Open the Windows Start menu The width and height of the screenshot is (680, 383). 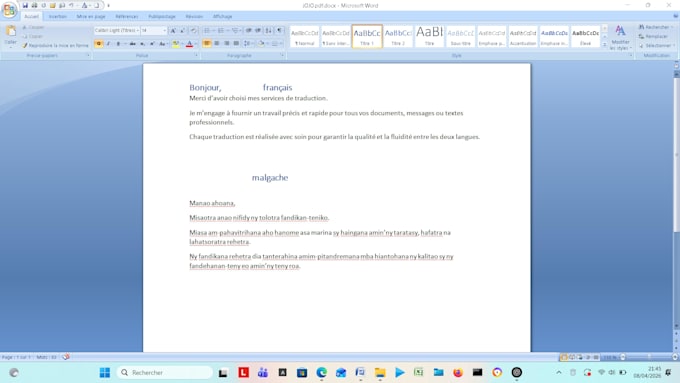coord(105,373)
